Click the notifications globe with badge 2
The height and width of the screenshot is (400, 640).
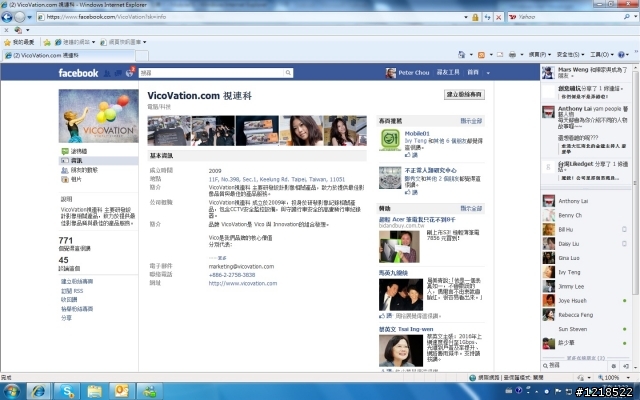pos(130,73)
